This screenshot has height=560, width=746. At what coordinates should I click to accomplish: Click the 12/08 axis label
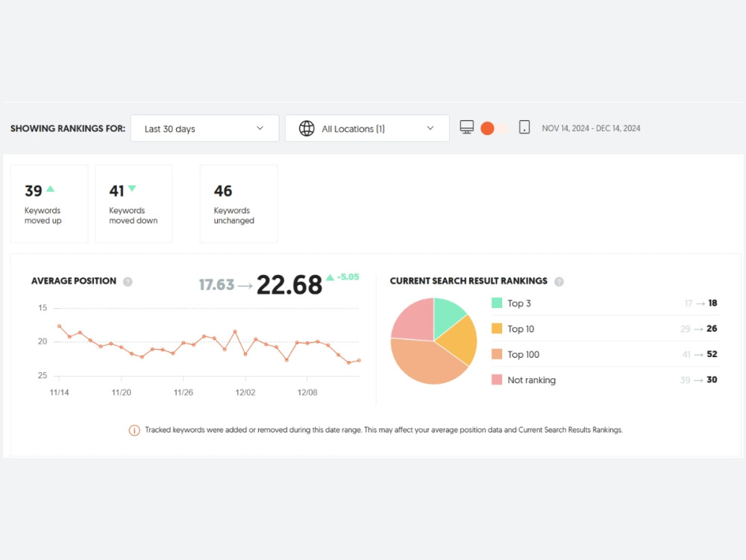coord(307,393)
